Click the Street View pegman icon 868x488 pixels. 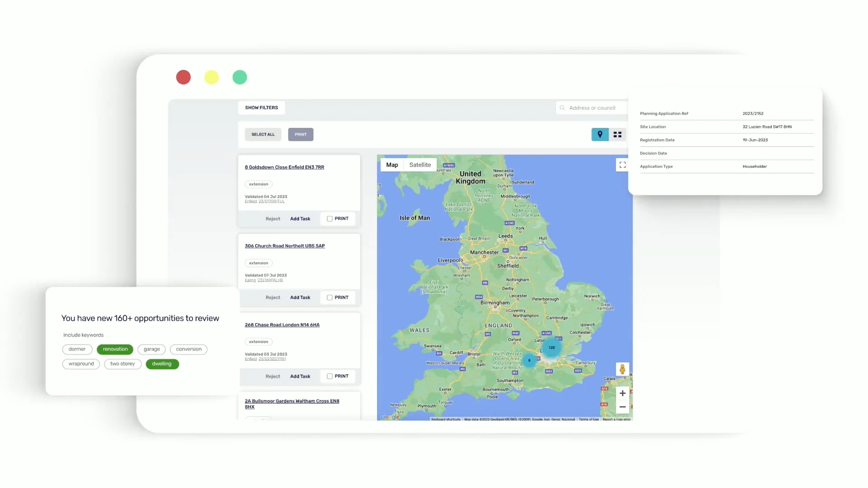point(622,369)
